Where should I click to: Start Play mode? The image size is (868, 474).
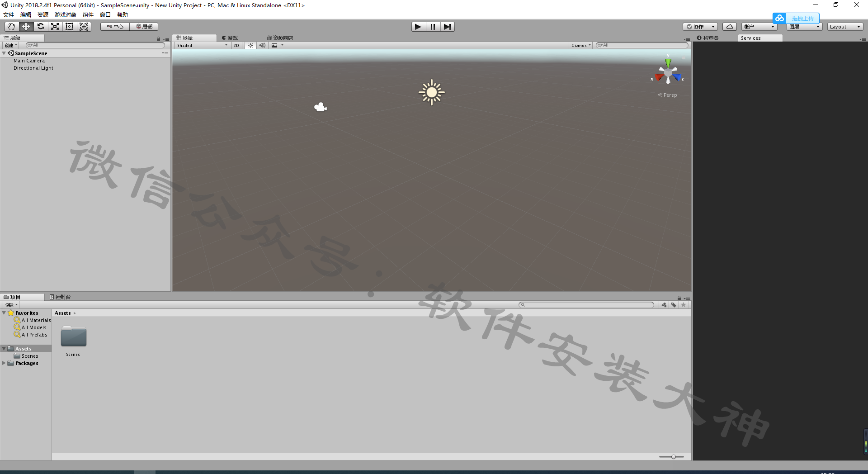pyautogui.click(x=418, y=27)
